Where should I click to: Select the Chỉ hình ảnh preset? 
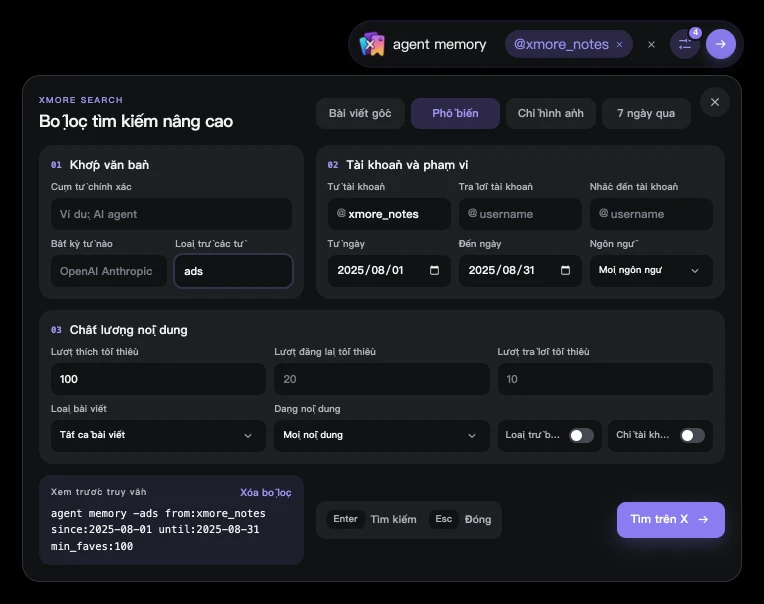tap(551, 113)
